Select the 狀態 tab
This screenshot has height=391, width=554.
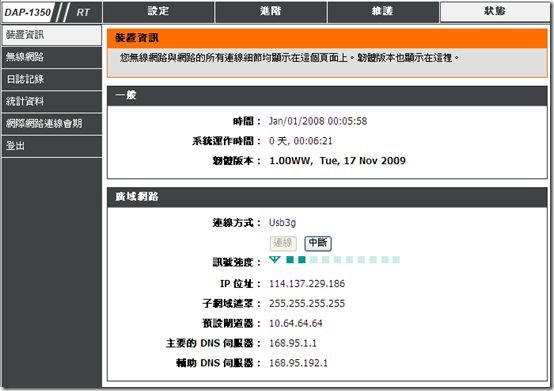[x=495, y=12]
